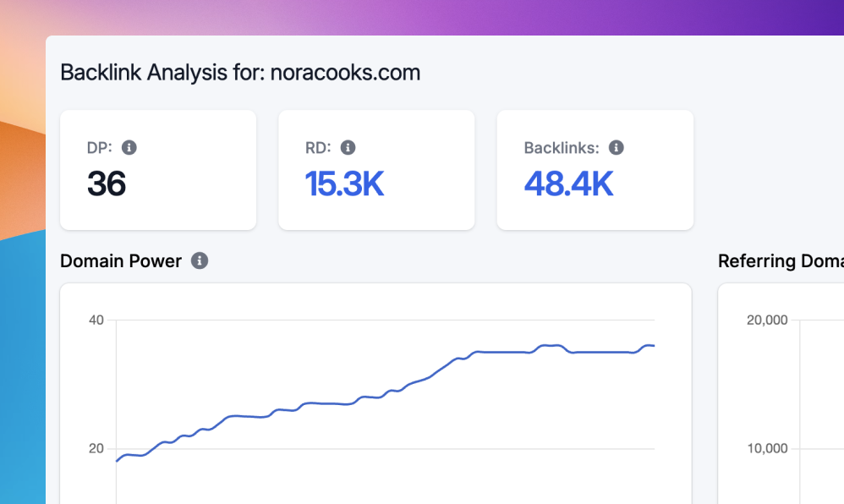Select the DP value 36

(x=107, y=184)
